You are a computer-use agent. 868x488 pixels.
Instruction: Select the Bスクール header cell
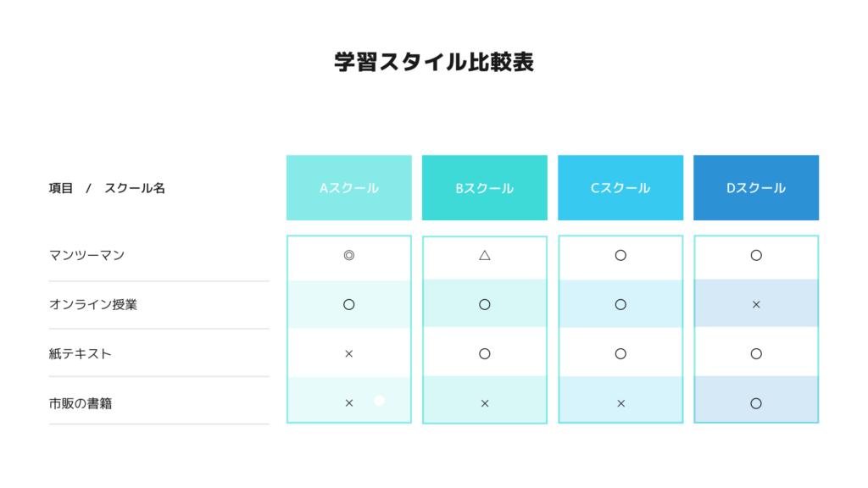(x=484, y=187)
